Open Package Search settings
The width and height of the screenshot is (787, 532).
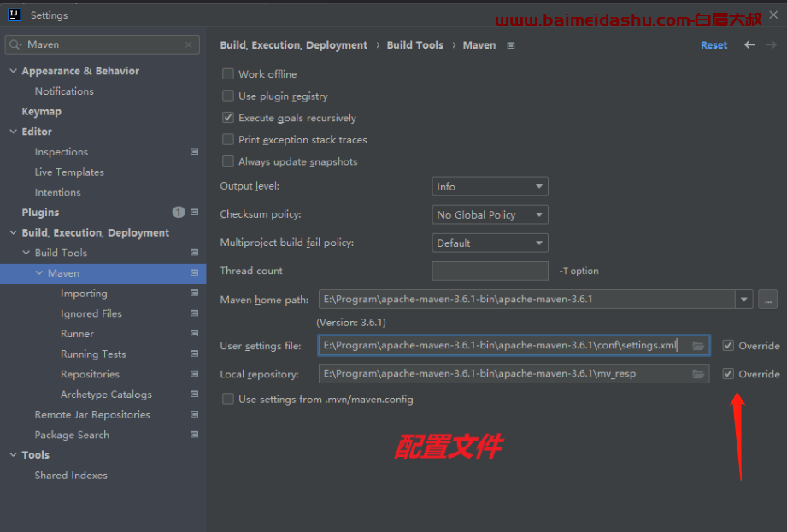coord(72,435)
